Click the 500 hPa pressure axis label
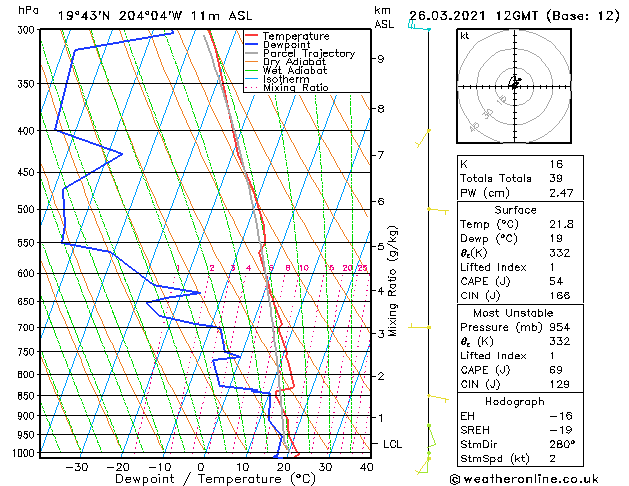The width and height of the screenshot is (629, 486). tap(28, 209)
